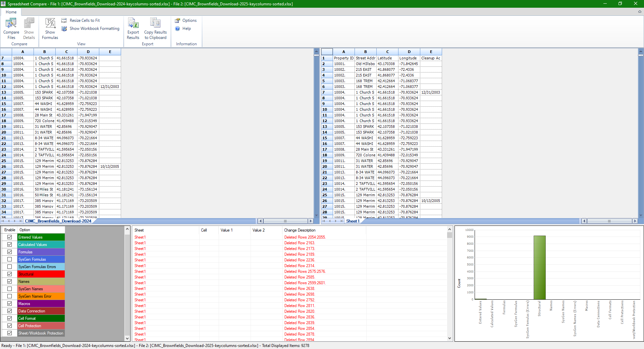Click the last-sheet navigation arrow
The width and height of the screenshot is (644, 349).
[x=342, y=221]
